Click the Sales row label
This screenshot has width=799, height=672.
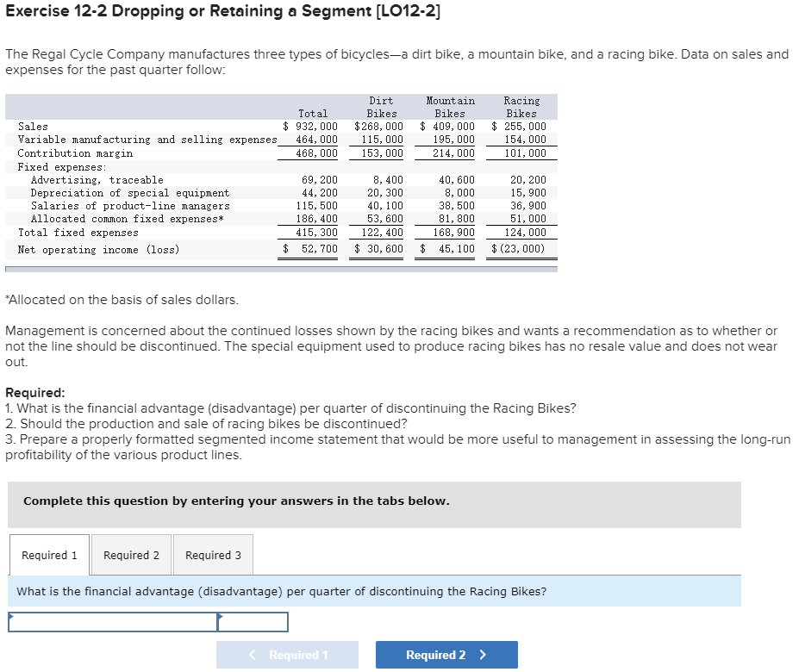33,127
